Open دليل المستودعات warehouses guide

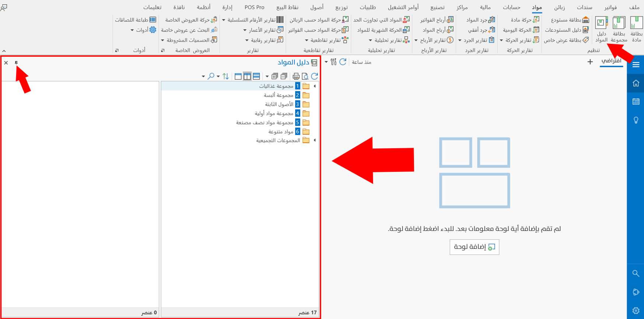tap(567, 30)
